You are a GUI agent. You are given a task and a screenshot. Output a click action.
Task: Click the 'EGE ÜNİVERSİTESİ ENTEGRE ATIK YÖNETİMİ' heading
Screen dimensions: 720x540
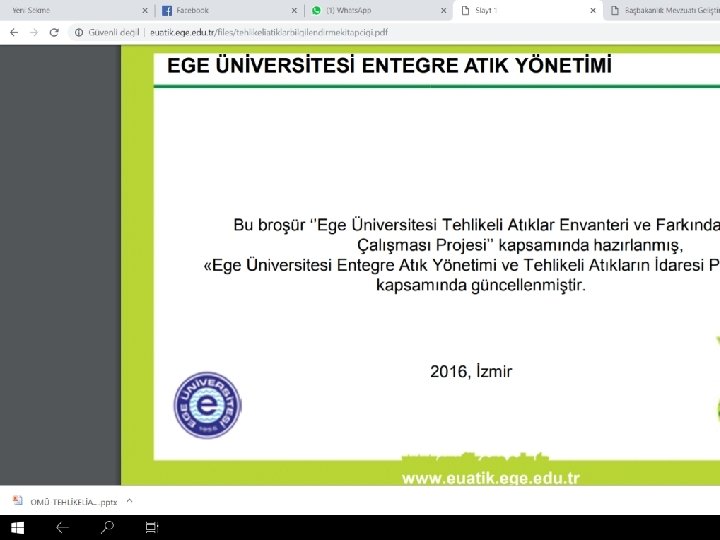[x=389, y=65]
